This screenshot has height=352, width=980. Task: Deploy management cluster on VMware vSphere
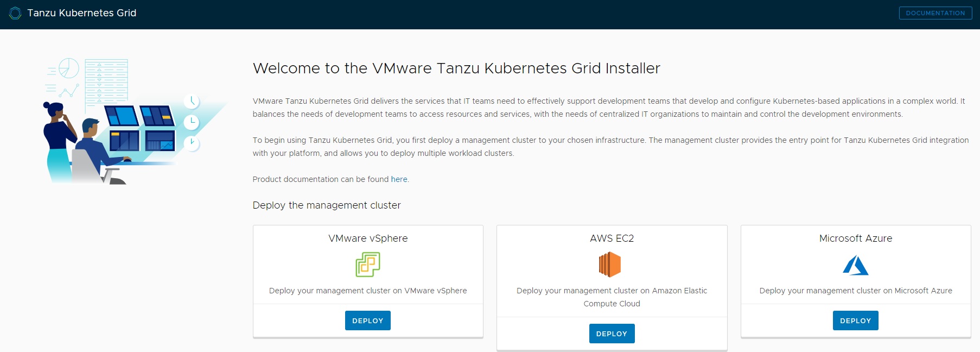pyautogui.click(x=367, y=320)
